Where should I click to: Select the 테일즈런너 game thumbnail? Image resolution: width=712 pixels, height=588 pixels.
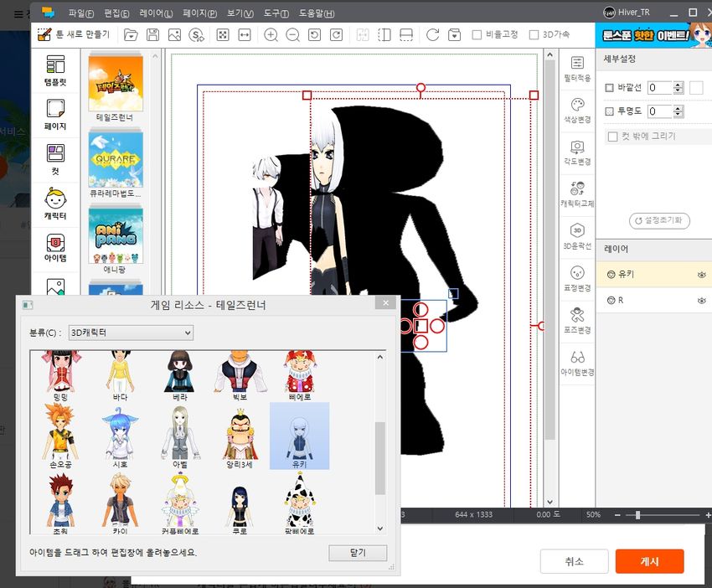point(116,83)
